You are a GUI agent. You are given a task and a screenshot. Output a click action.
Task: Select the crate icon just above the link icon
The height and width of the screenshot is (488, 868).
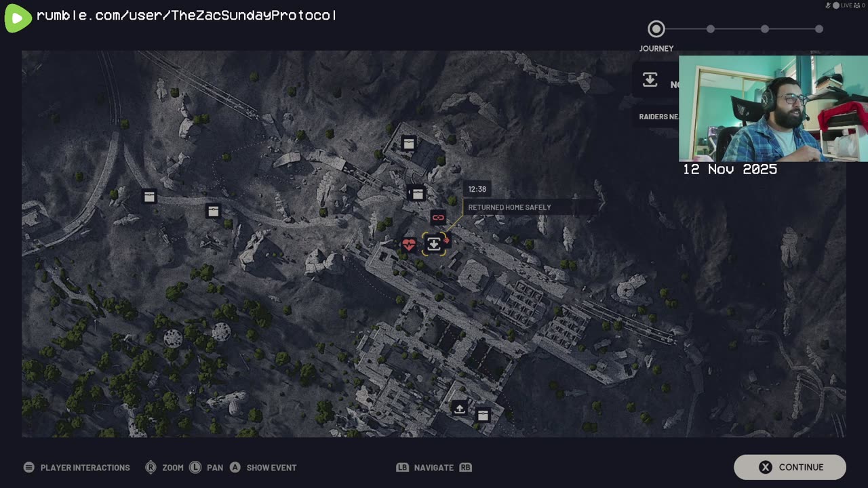coord(416,195)
